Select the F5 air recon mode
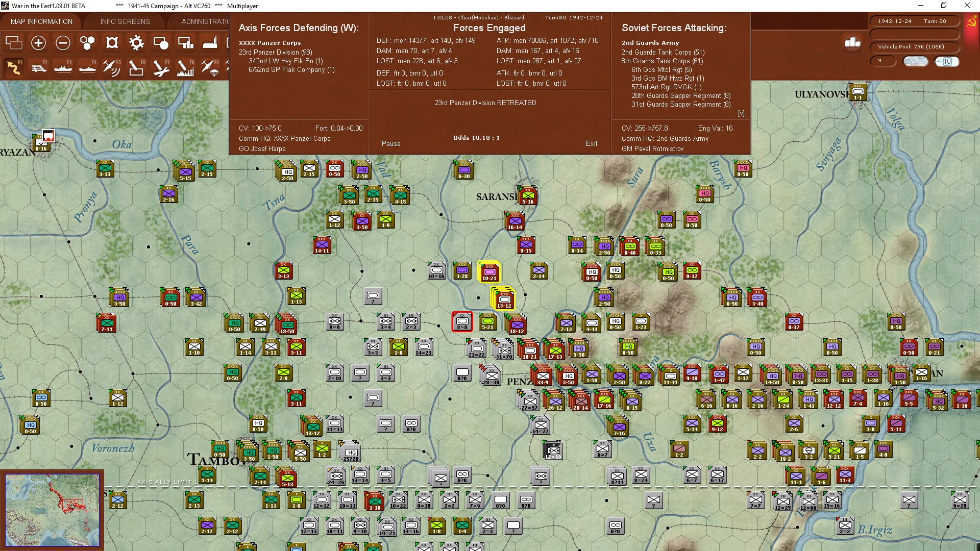This screenshot has width=980, height=551. pos(111,67)
